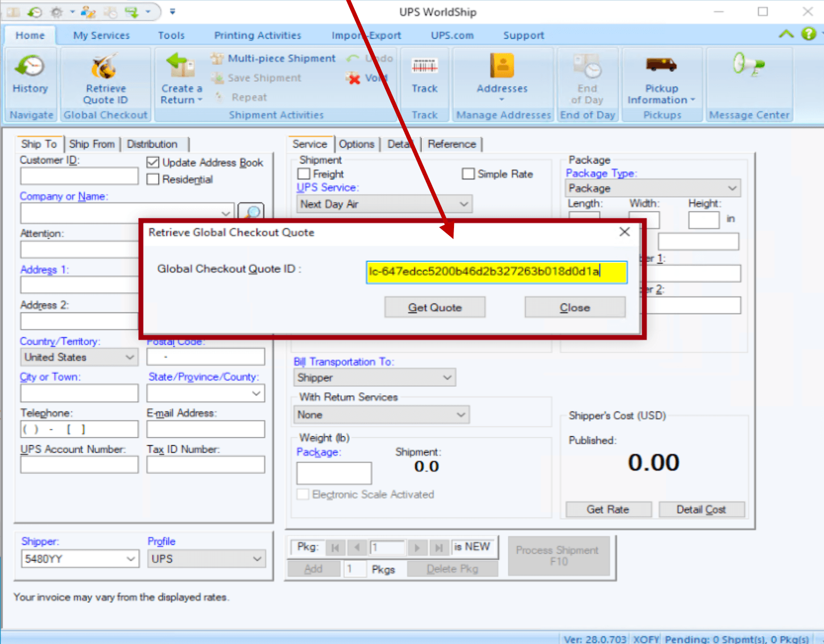Viewport: 824px width, 644px height.
Task: Open the Distribution tab
Action: (x=152, y=144)
